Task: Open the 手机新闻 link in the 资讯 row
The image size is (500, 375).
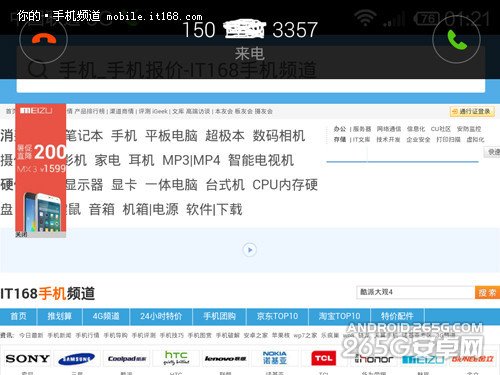Action: pos(59,335)
